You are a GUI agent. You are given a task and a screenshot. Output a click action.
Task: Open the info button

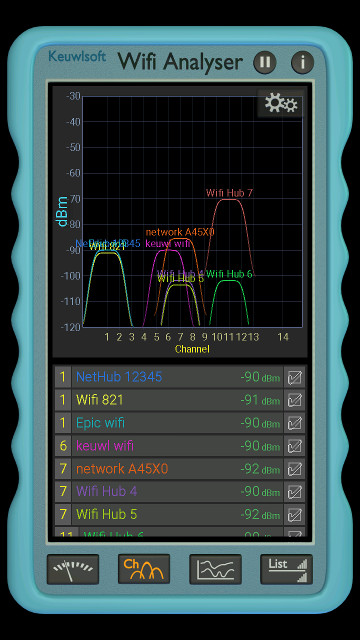coord(302,62)
